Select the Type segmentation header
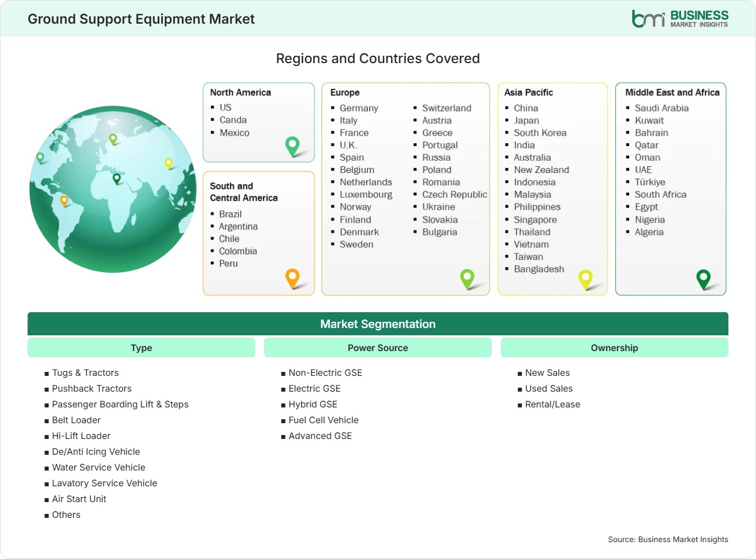The image size is (756, 559). tap(141, 348)
